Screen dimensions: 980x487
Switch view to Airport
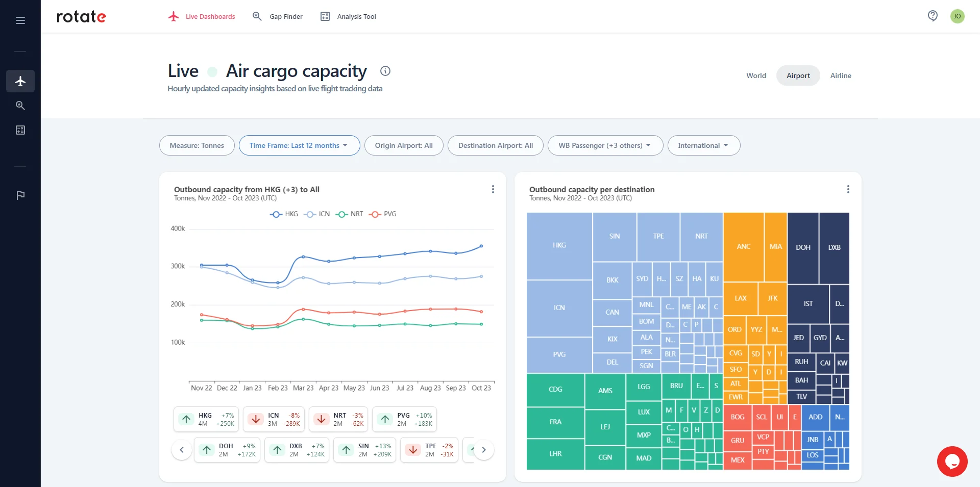coord(798,75)
